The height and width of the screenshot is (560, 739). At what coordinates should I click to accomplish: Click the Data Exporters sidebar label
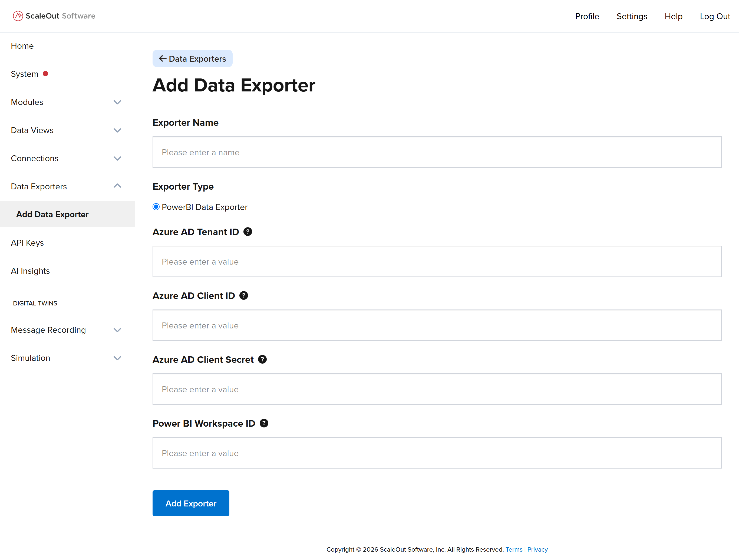click(x=39, y=186)
